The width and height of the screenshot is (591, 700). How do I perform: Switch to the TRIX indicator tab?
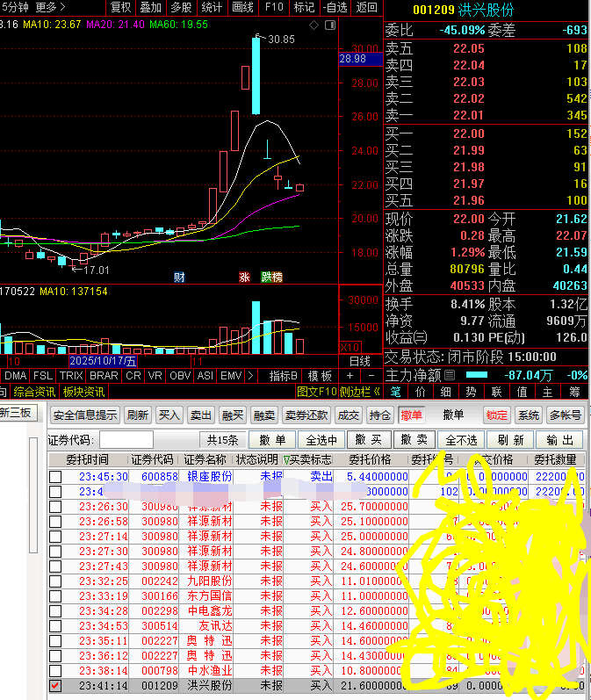click(71, 376)
